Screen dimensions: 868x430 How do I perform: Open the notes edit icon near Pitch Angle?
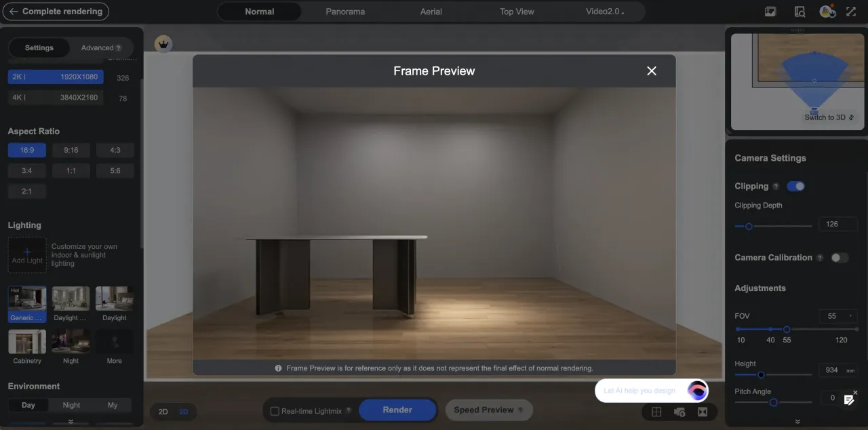[x=848, y=399]
